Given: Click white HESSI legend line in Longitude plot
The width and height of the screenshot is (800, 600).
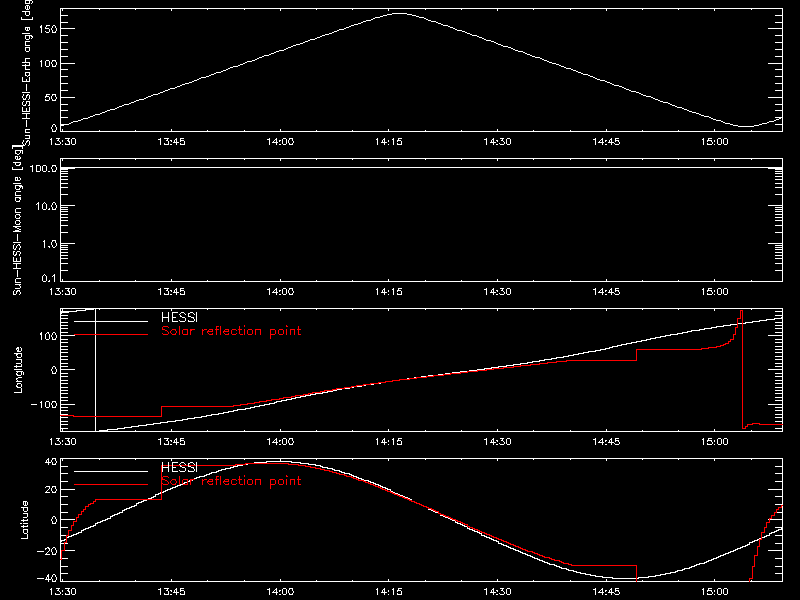Looking at the screenshot, I should tap(111, 321).
